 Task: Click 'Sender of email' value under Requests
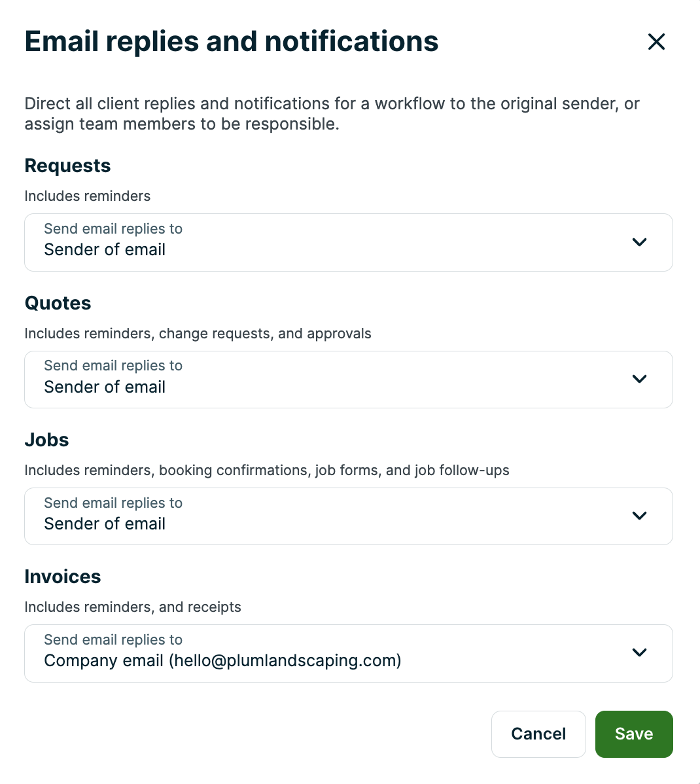105,250
